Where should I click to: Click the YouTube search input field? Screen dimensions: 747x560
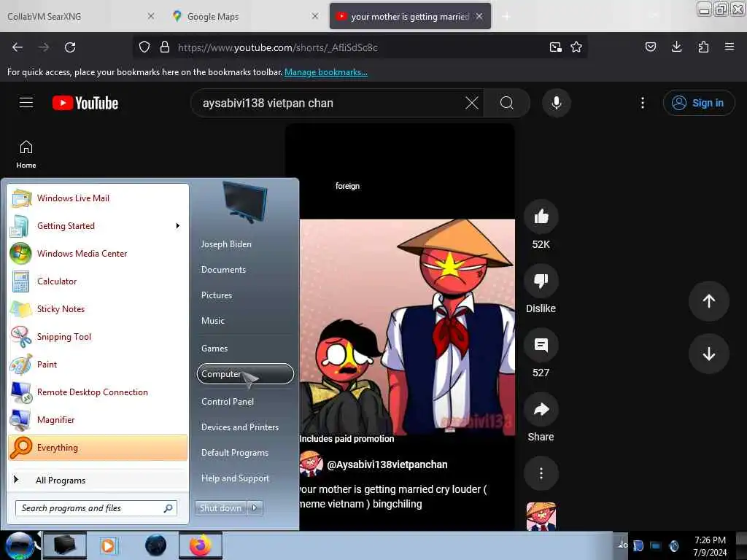[329, 103]
